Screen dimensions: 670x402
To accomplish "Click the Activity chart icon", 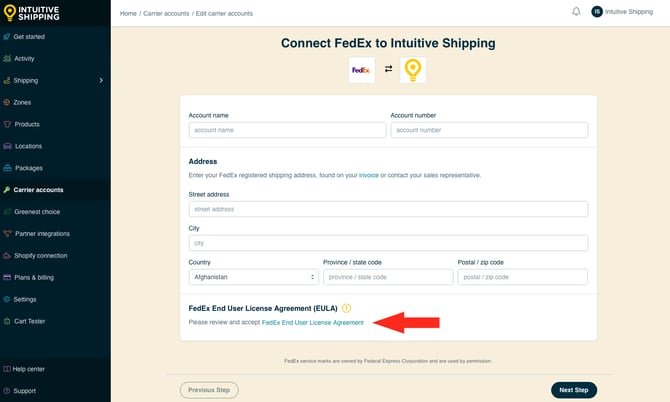I will click(x=7, y=59).
